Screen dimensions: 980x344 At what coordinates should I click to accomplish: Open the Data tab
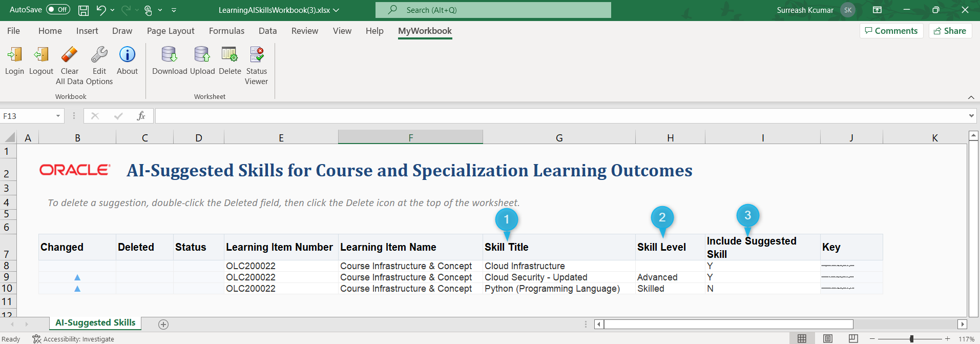[x=267, y=31]
